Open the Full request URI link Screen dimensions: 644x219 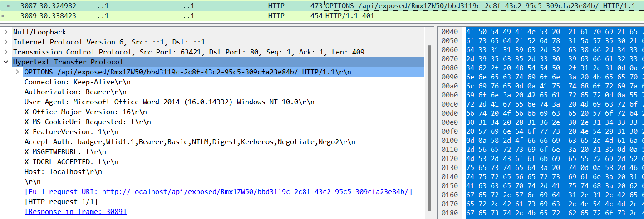pos(218,192)
